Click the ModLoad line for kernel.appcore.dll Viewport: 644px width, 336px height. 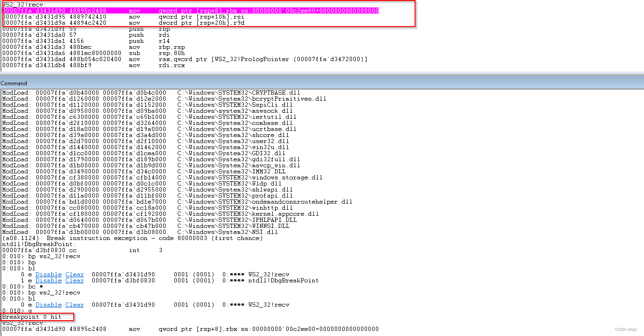click(161, 214)
